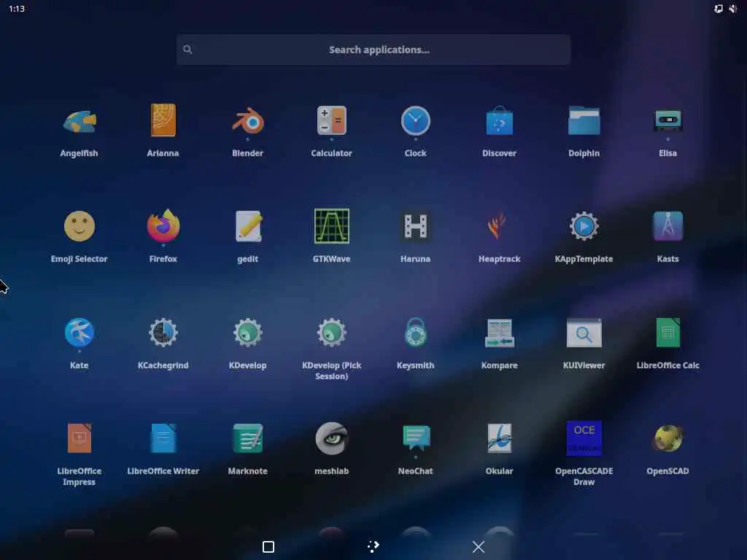Viewport: 747px width, 560px height.
Task: Click the Search applications field
Action: tap(373, 50)
